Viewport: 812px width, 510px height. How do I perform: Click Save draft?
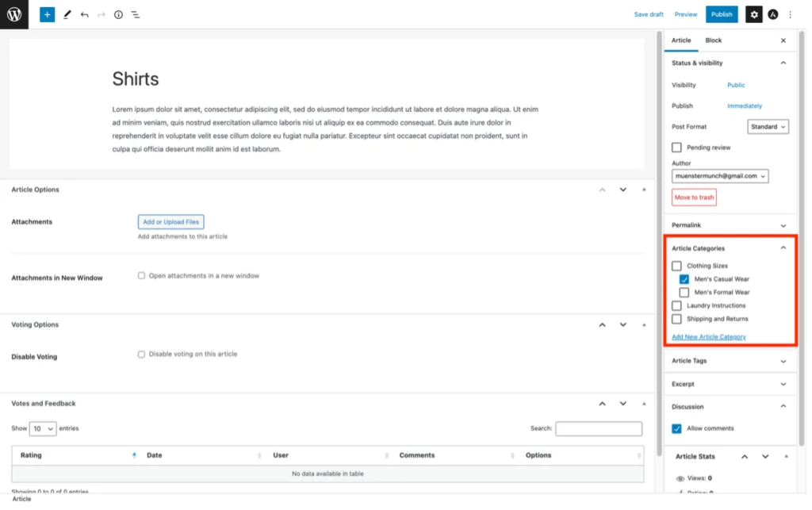[649, 14]
